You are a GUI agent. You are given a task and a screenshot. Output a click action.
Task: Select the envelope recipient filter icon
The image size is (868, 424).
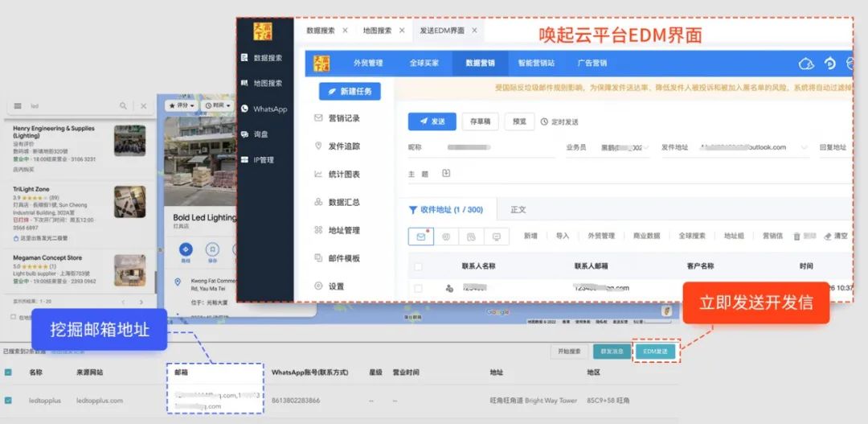[420, 237]
